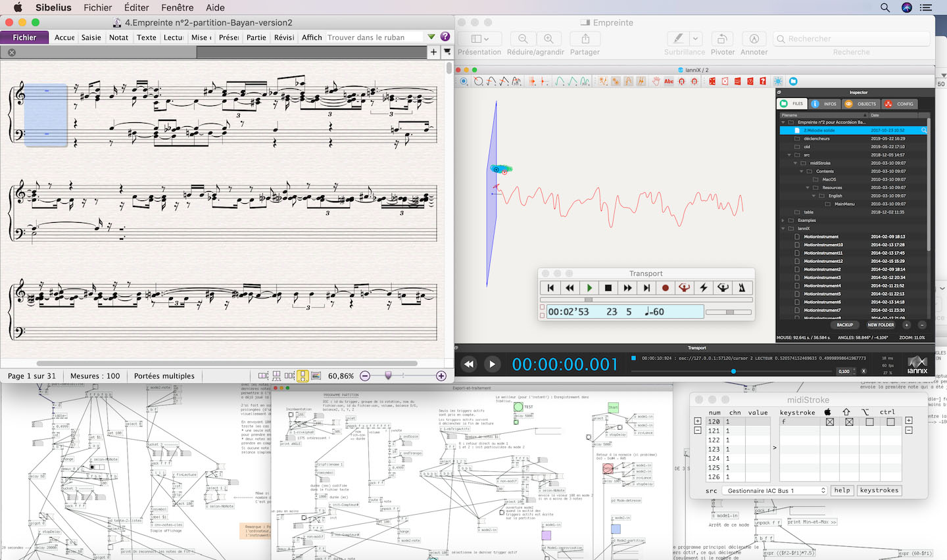
Task: Select the IanniX Abc text tool icon
Action: tap(669, 82)
